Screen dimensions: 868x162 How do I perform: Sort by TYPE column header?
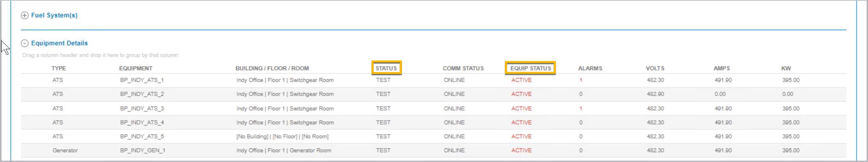tap(59, 68)
